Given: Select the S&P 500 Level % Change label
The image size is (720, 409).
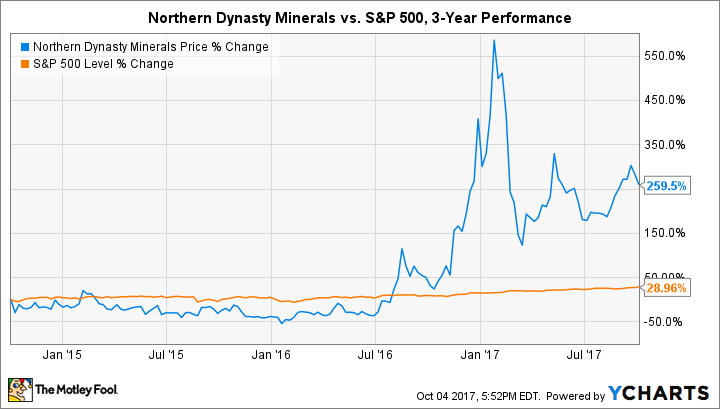Looking at the screenshot, I should [x=103, y=64].
